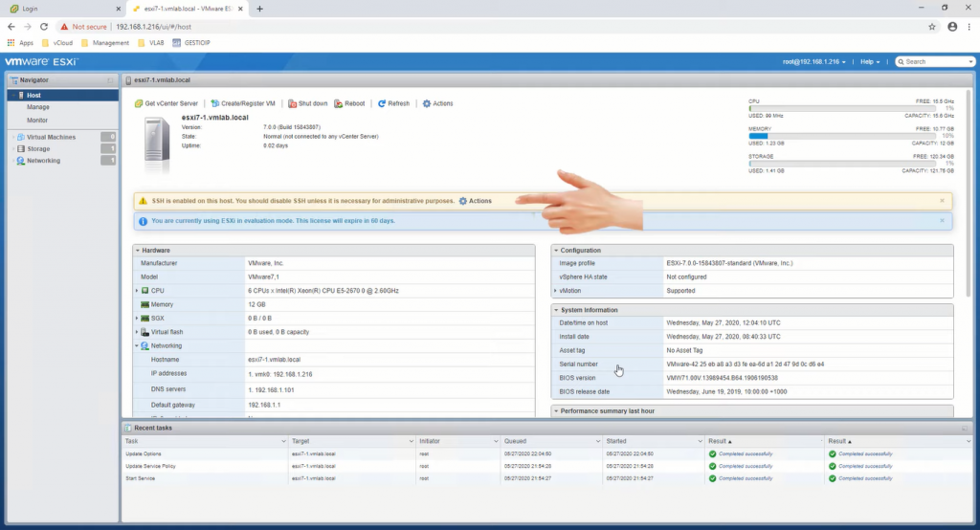The width and height of the screenshot is (980, 530).
Task: Close the evaluation mode license notice
Action: click(942, 221)
